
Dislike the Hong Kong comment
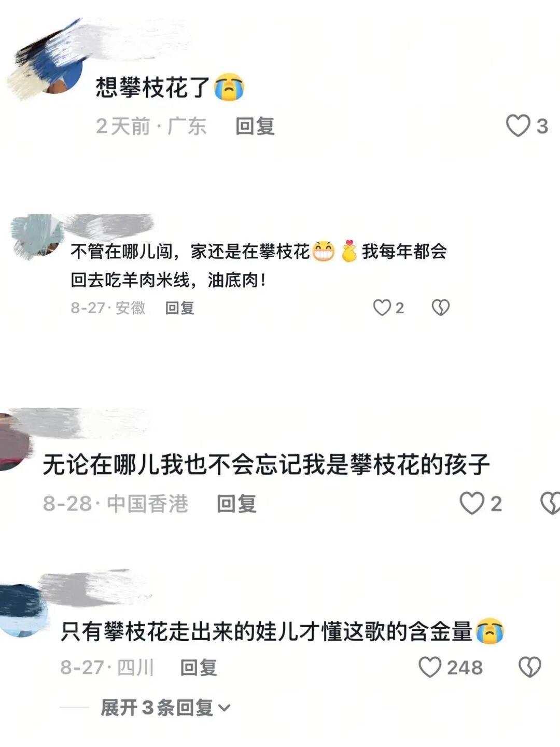550,503
